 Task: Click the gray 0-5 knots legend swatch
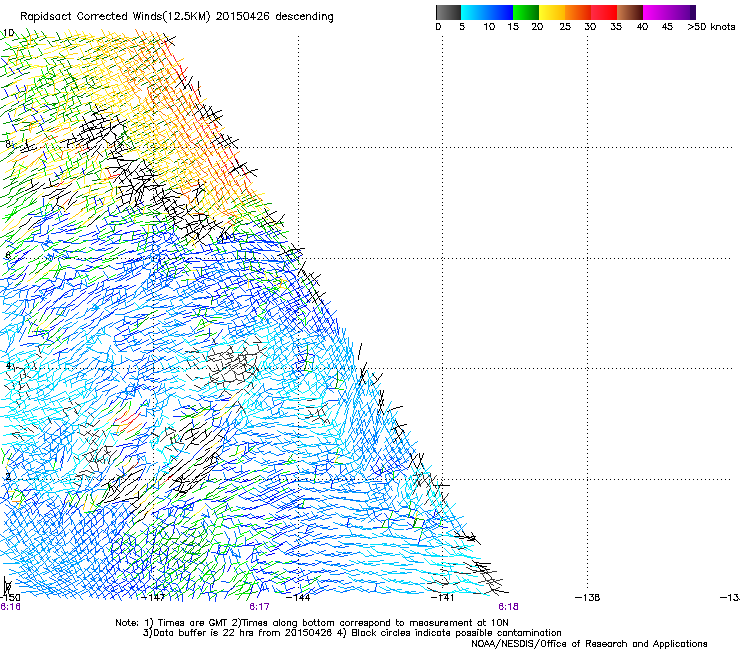(x=448, y=12)
